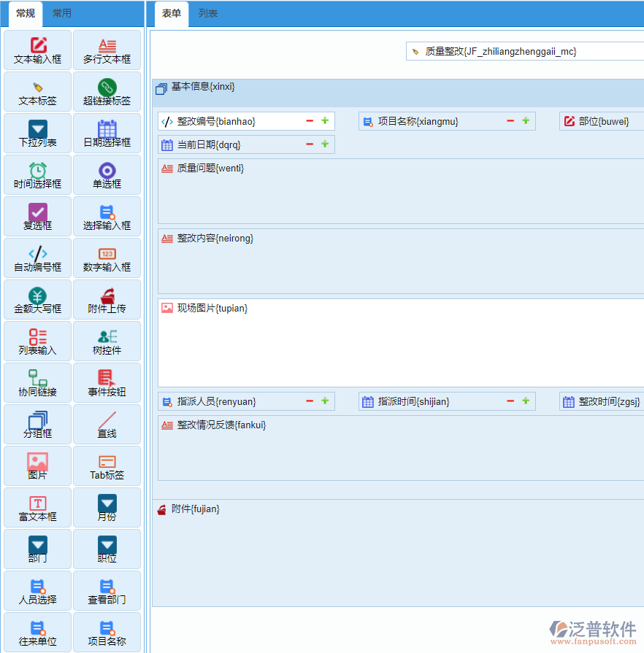Open the 部门 dropdown control
This screenshot has height=653, width=644.
[37, 549]
